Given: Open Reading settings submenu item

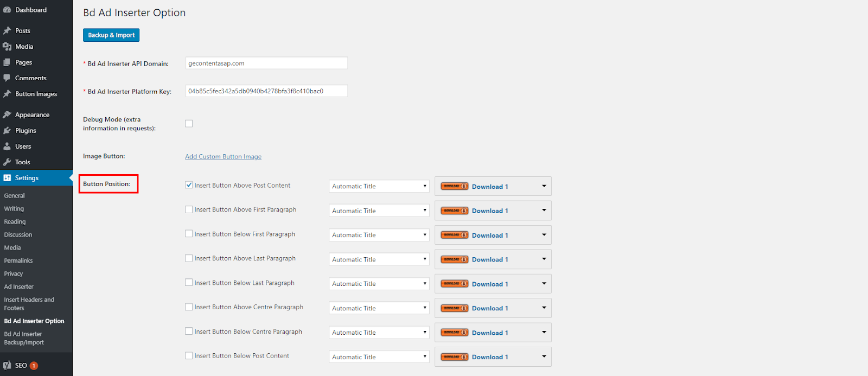Looking at the screenshot, I should (x=15, y=222).
